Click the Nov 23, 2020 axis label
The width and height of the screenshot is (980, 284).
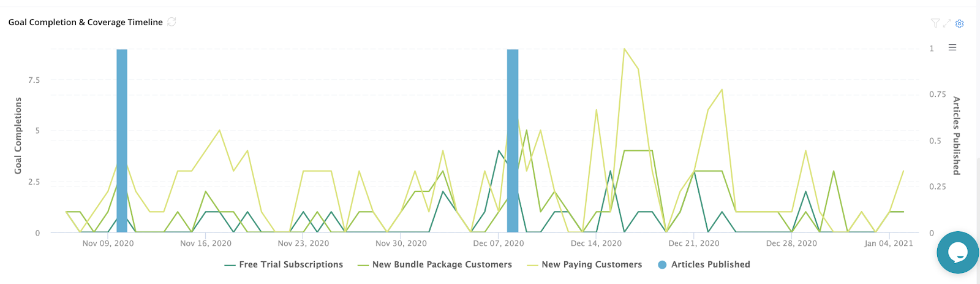[x=303, y=244]
